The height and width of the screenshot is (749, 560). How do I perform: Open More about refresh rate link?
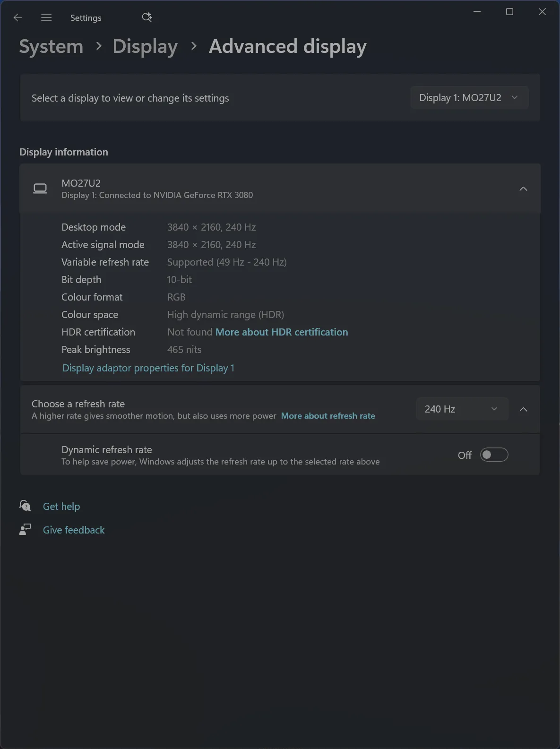328,416
